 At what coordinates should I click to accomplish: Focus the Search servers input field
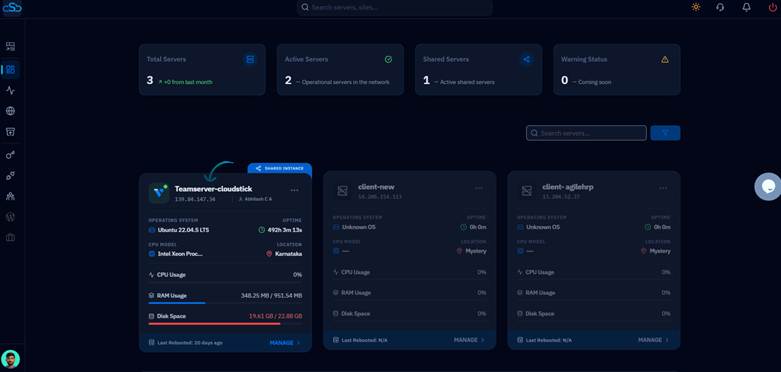click(586, 133)
